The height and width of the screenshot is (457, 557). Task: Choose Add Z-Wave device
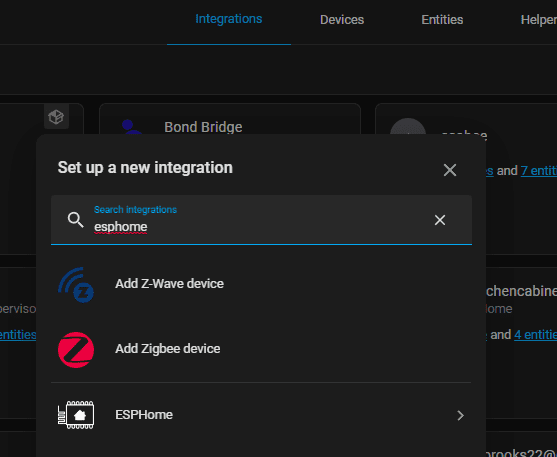pyautogui.click(x=261, y=284)
